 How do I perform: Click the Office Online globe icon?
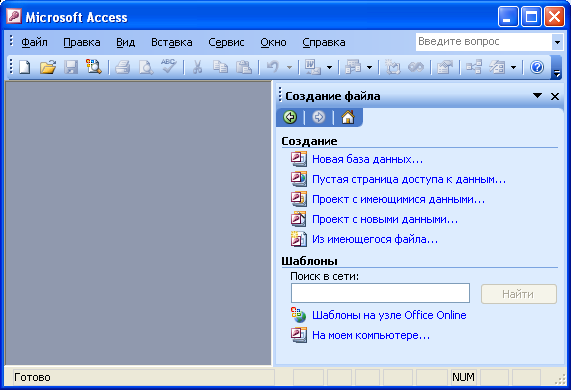point(298,315)
